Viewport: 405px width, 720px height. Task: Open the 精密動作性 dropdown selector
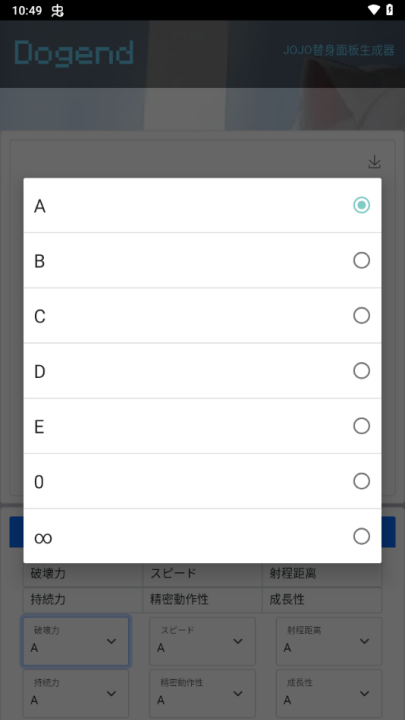[202, 693]
